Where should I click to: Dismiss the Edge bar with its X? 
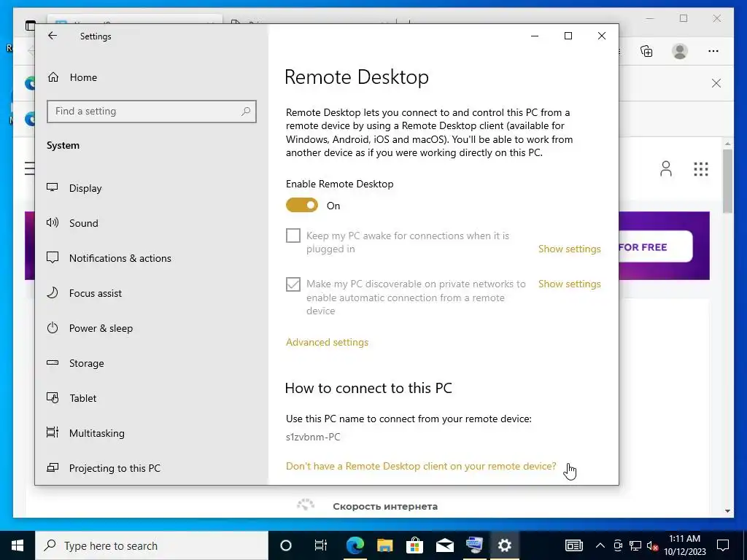click(x=716, y=83)
